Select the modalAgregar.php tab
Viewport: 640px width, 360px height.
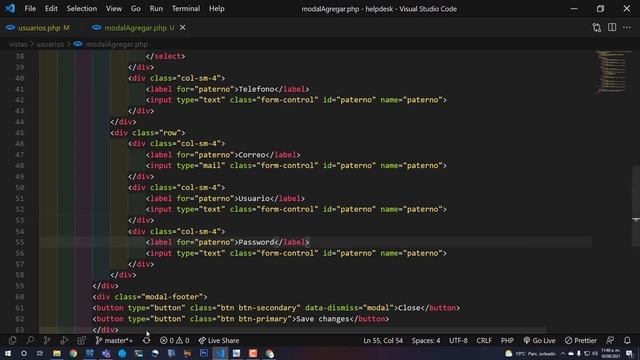135,28
